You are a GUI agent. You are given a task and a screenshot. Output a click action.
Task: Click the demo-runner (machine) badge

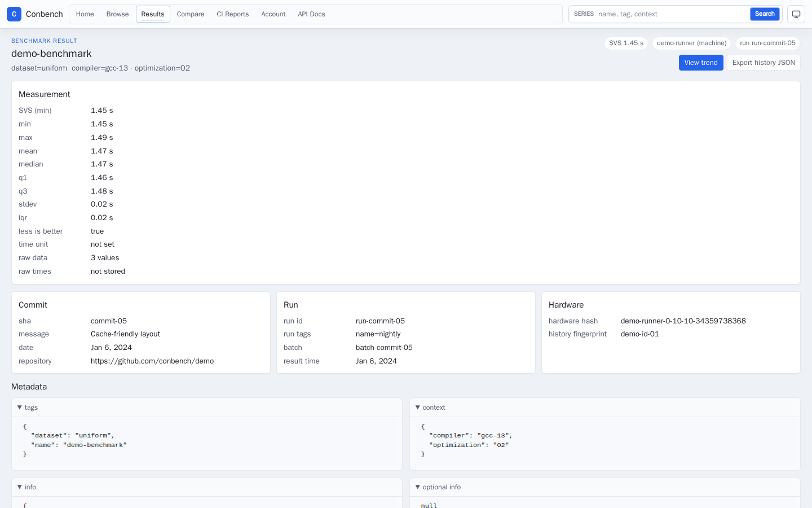click(x=691, y=43)
